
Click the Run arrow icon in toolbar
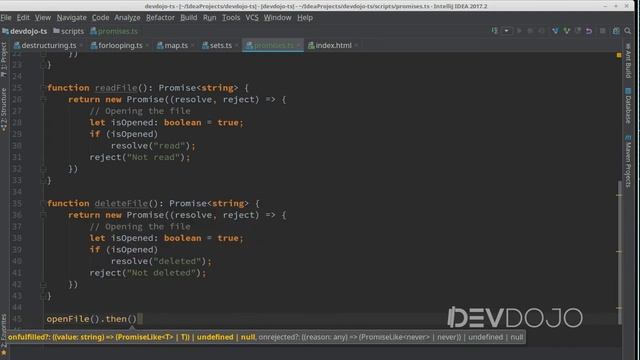(x=519, y=31)
